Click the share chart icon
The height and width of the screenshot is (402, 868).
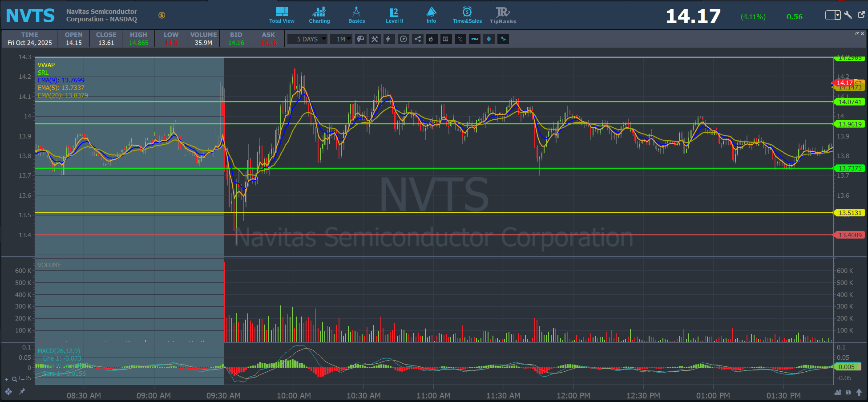coord(417,39)
